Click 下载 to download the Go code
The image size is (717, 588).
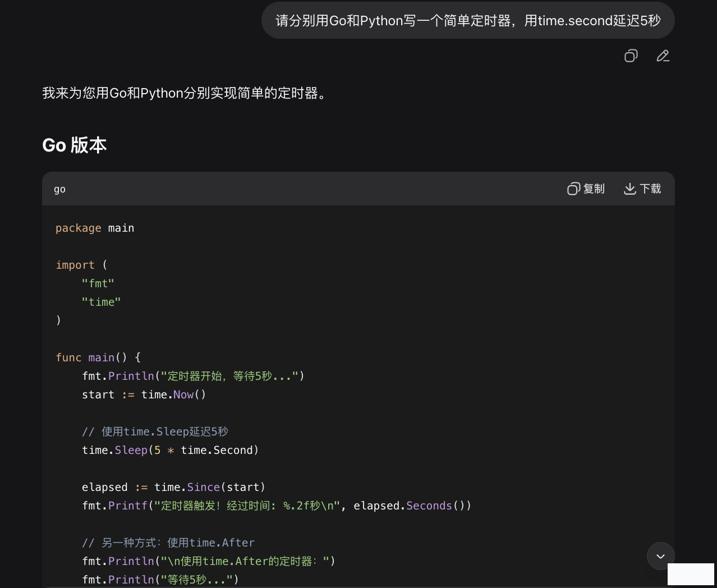click(x=642, y=189)
